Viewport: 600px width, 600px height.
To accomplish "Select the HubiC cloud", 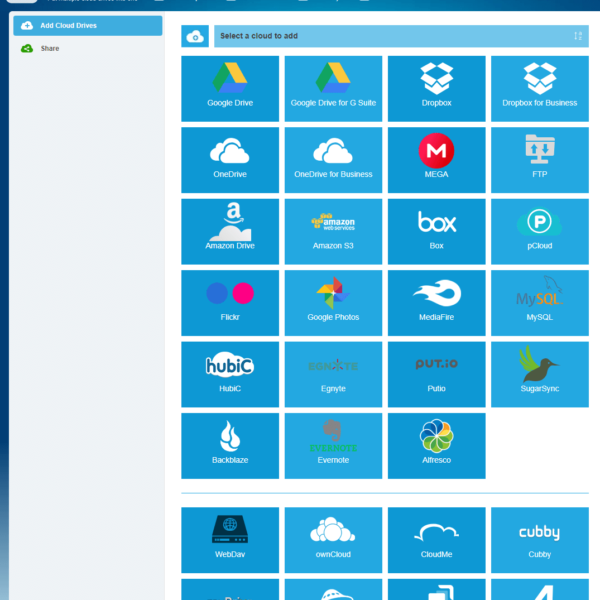I will pyautogui.click(x=230, y=374).
